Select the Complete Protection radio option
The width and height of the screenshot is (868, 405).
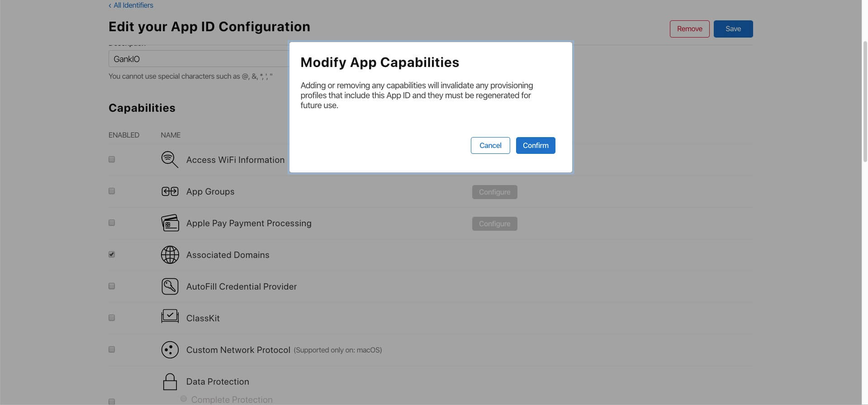(183, 399)
